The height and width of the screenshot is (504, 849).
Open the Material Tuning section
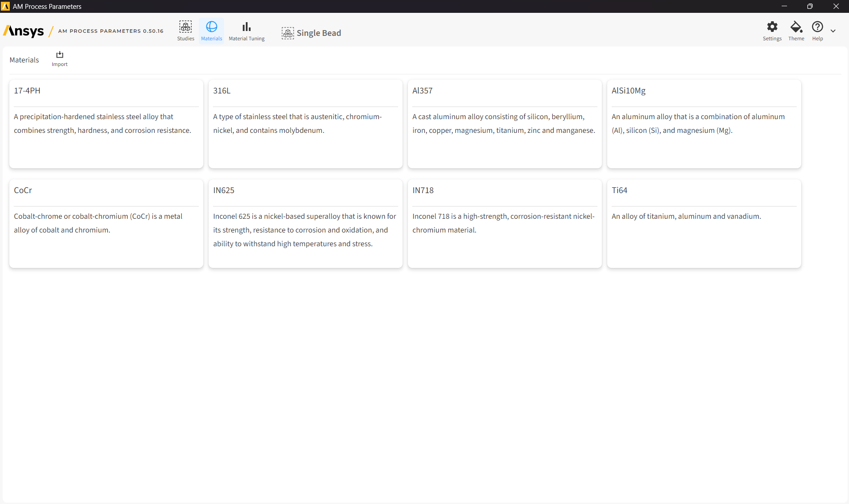[247, 31]
